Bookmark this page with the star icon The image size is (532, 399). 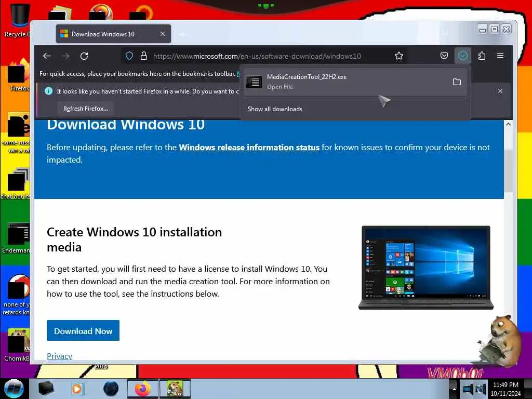point(399,56)
